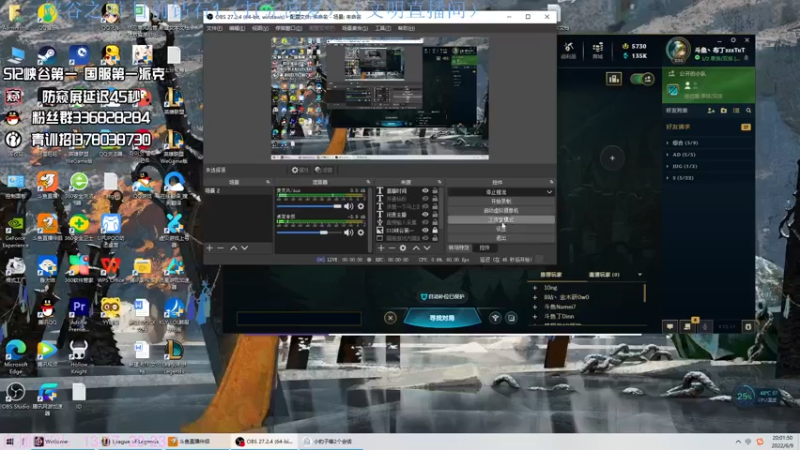Open League loot hammer icon
The image size is (800, 450).
[x=568, y=50]
